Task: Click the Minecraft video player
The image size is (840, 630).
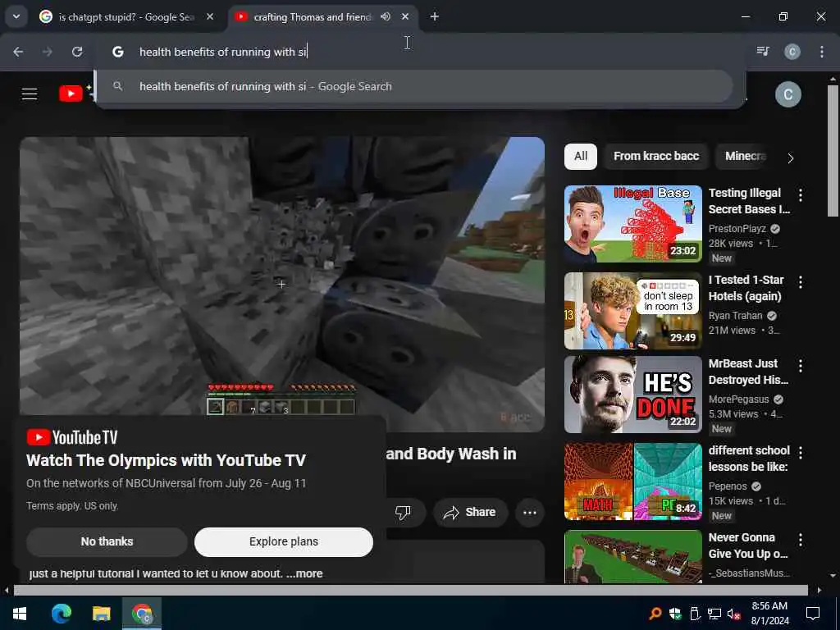Action: click(282, 276)
